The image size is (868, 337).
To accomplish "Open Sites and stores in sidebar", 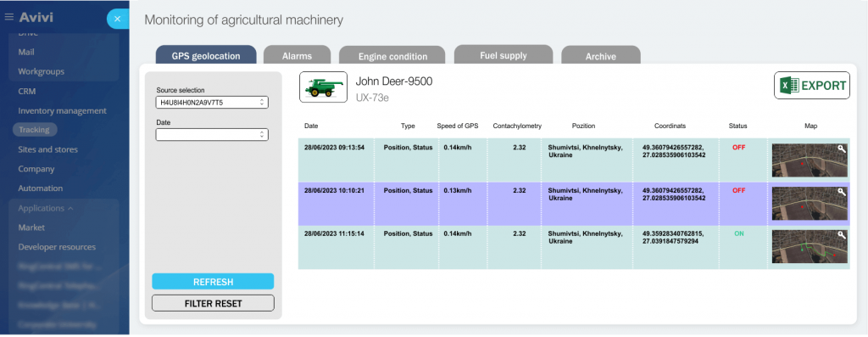I will pyautogui.click(x=48, y=149).
